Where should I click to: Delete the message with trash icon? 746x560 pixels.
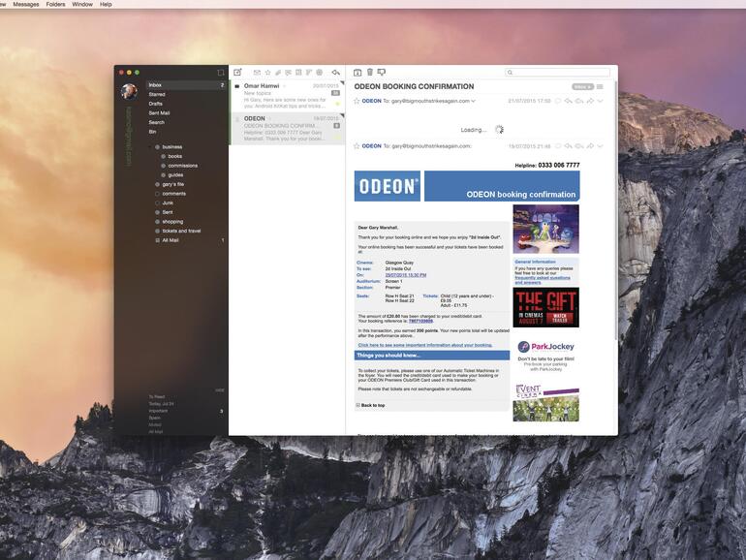click(x=370, y=73)
